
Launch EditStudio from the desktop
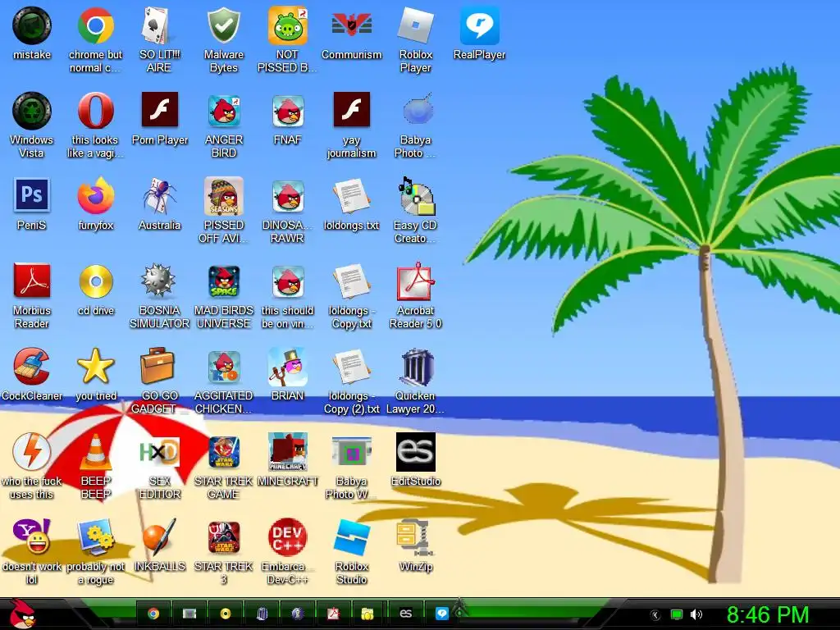pos(415,452)
